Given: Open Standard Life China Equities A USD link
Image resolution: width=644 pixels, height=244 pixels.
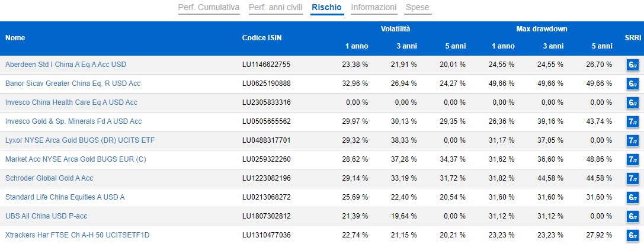Looking at the screenshot, I should [65, 197].
